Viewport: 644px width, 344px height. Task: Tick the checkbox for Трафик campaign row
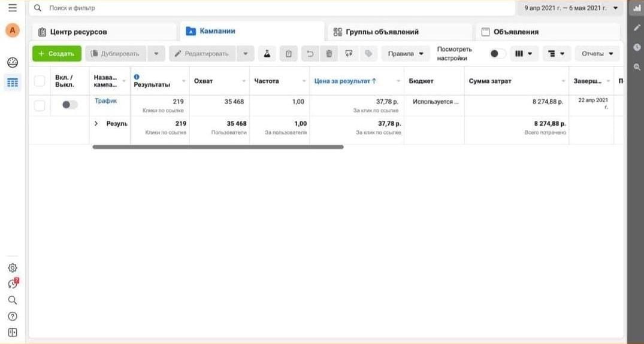tap(40, 105)
